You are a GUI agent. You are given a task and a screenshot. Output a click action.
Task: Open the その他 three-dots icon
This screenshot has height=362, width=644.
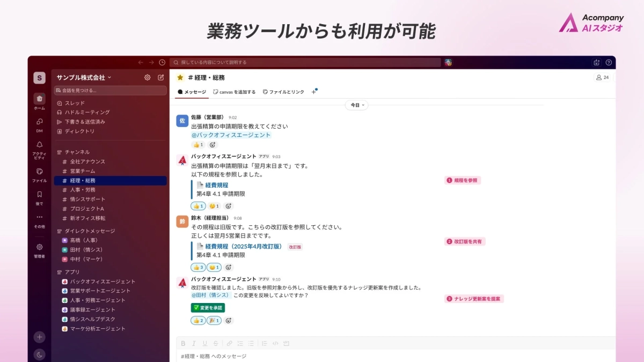coord(39,217)
